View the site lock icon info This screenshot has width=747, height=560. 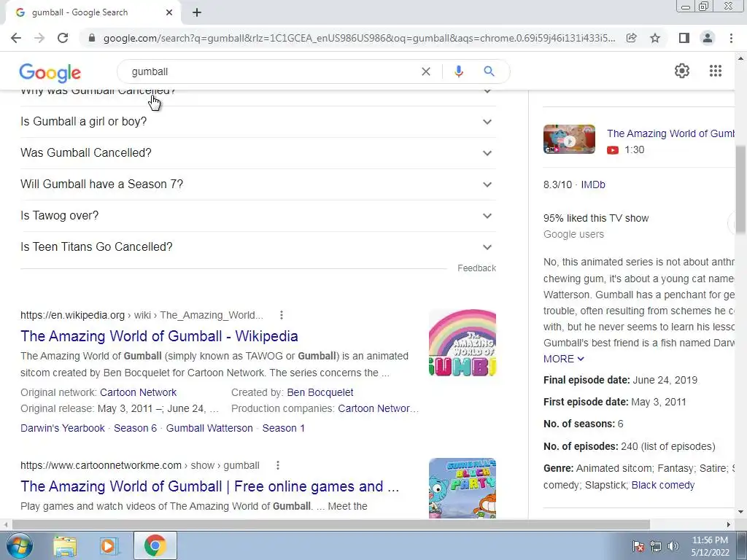92,38
